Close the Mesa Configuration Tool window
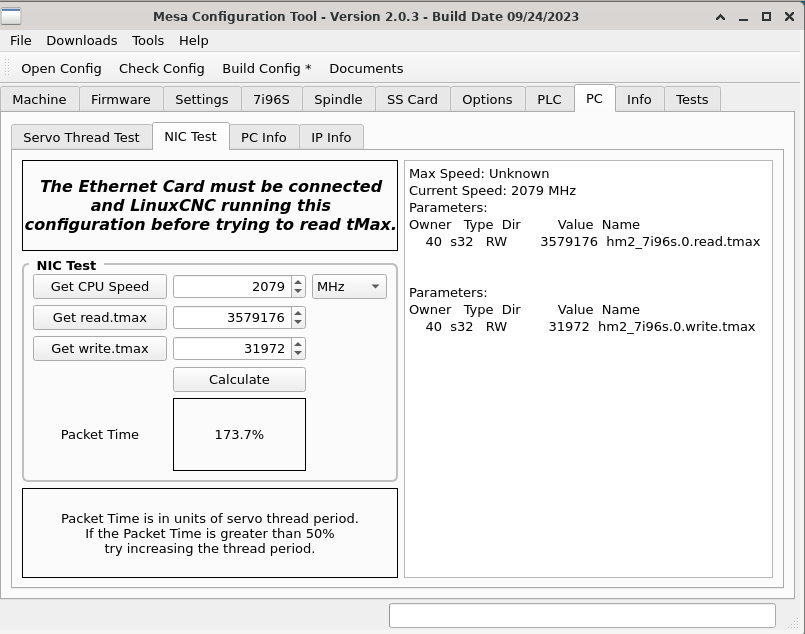 pos(790,17)
